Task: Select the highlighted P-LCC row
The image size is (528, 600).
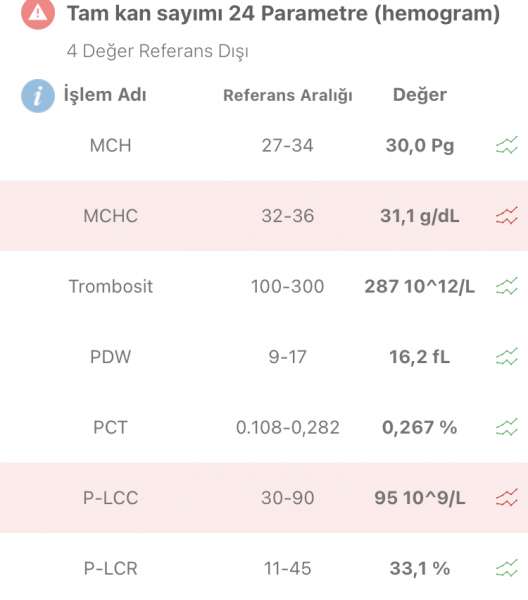Action: (264, 497)
